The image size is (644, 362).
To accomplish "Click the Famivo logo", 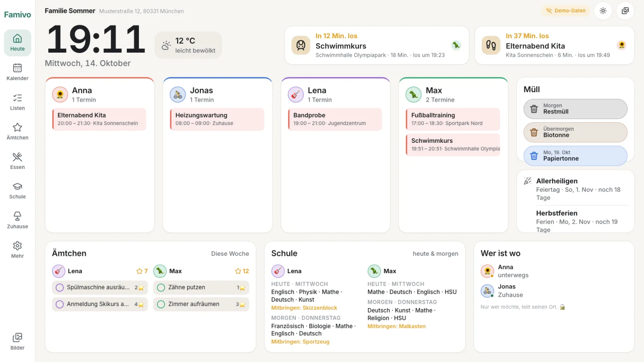I will click(17, 14).
